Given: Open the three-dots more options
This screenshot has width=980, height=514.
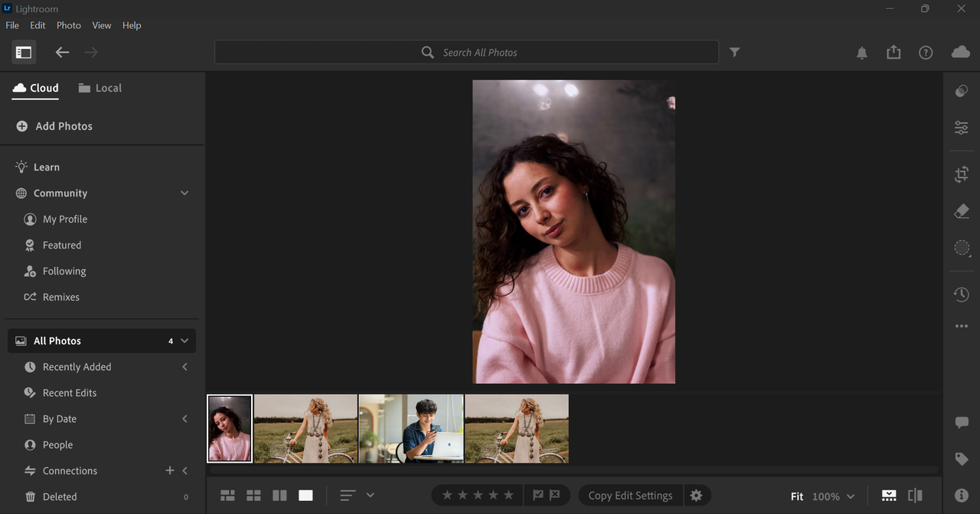Looking at the screenshot, I should (962, 327).
